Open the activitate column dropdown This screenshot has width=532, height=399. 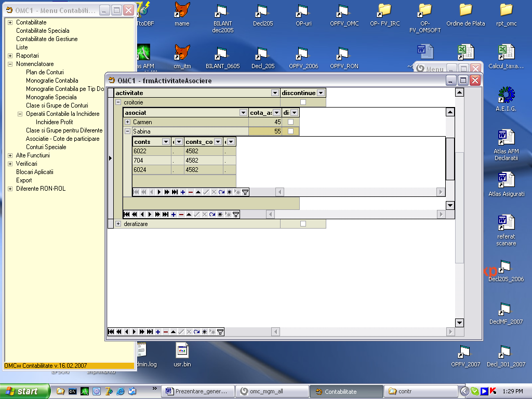pos(275,93)
